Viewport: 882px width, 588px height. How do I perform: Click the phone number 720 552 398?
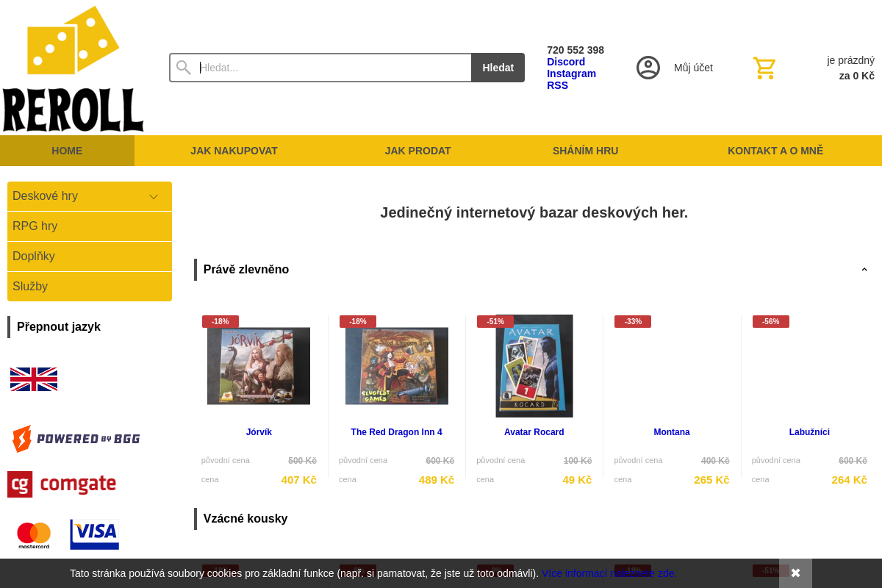point(576,50)
